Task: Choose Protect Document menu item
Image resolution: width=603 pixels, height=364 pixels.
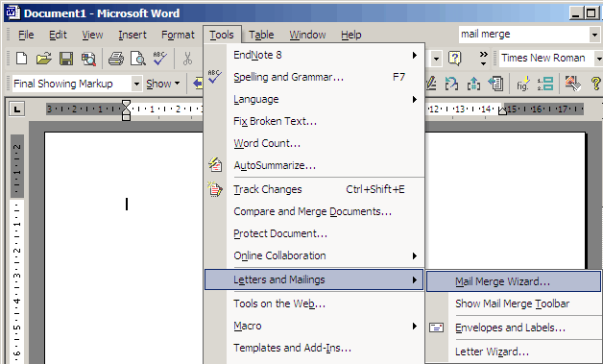Action: pos(314,233)
